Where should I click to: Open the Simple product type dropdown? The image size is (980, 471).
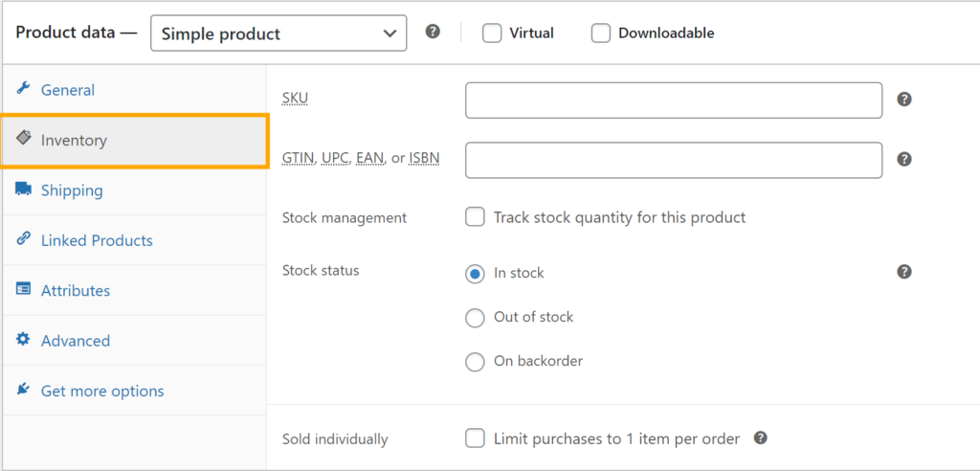278,34
